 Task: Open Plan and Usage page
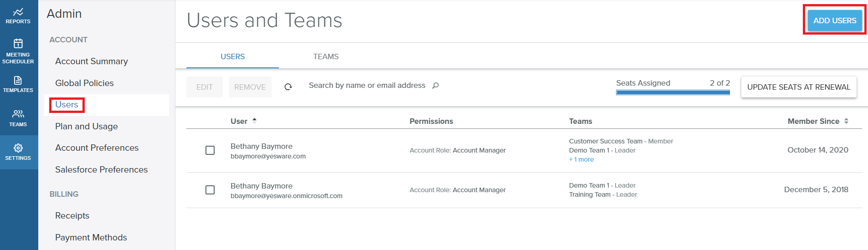pos(87,126)
